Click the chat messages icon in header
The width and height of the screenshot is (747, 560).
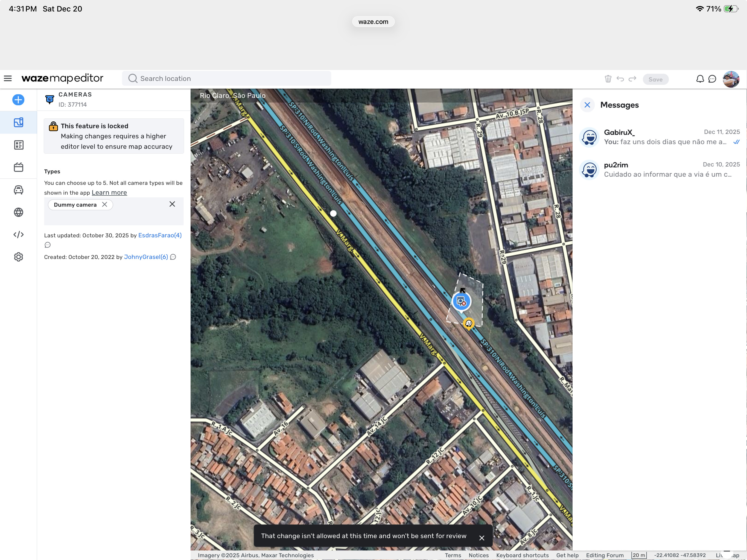tap(712, 79)
